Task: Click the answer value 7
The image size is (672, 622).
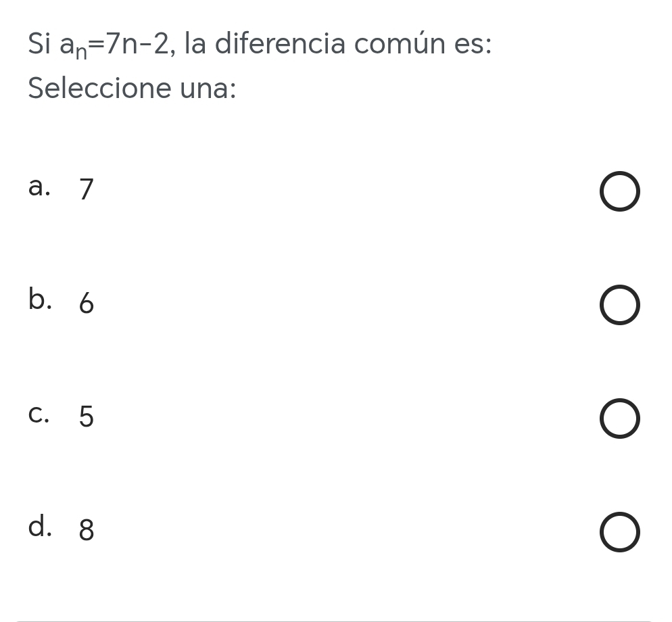Action: point(86,190)
